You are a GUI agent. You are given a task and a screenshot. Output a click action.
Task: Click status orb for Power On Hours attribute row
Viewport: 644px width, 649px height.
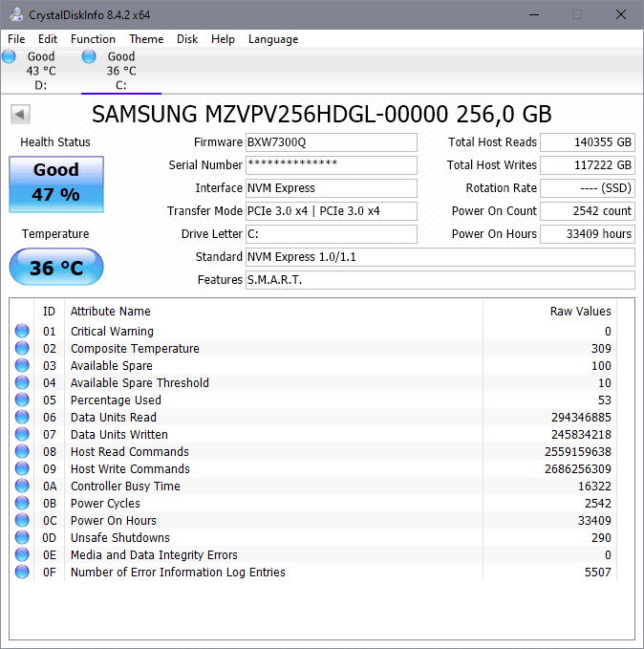(22, 520)
